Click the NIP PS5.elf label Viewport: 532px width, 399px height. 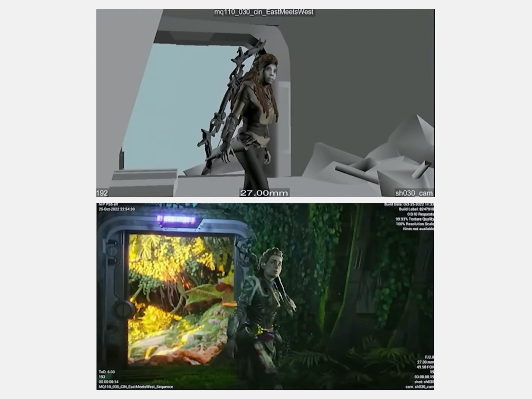tap(108, 205)
